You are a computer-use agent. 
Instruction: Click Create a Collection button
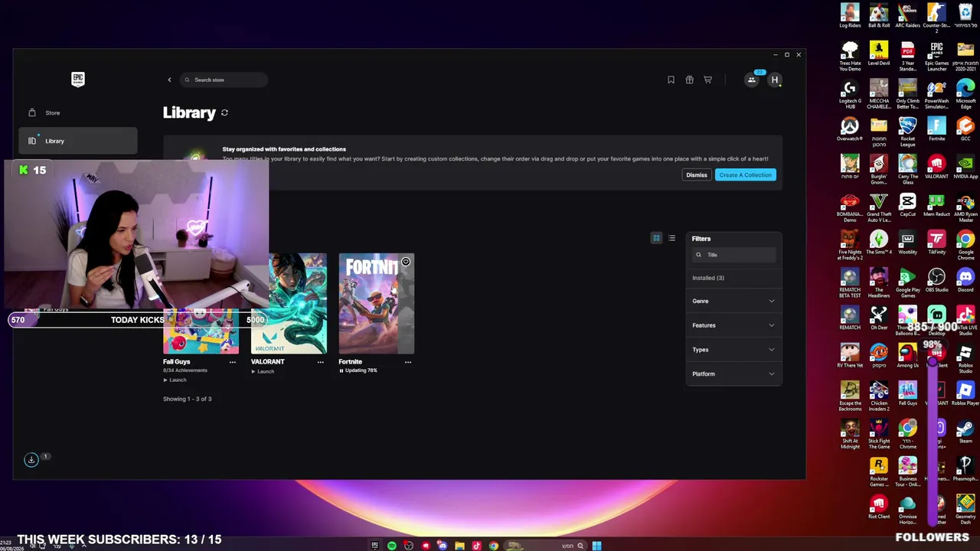[x=745, y=175]
